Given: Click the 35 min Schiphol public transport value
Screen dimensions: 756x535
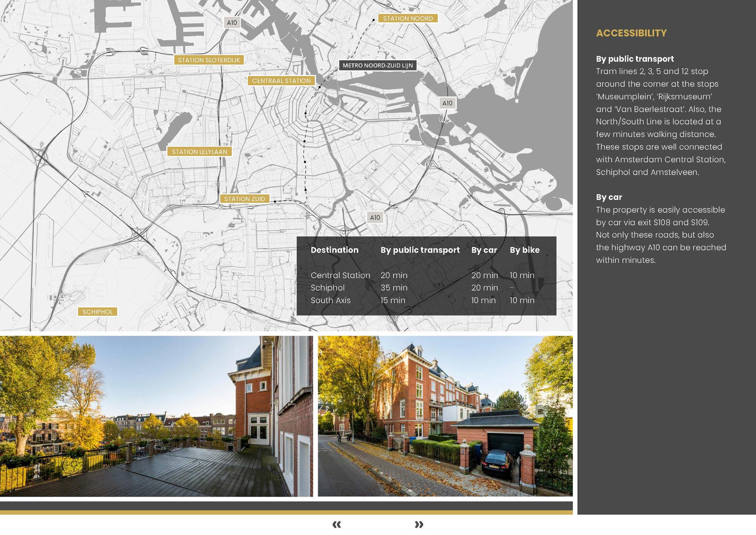Looking at the screenshot, I should click(394, 288).
